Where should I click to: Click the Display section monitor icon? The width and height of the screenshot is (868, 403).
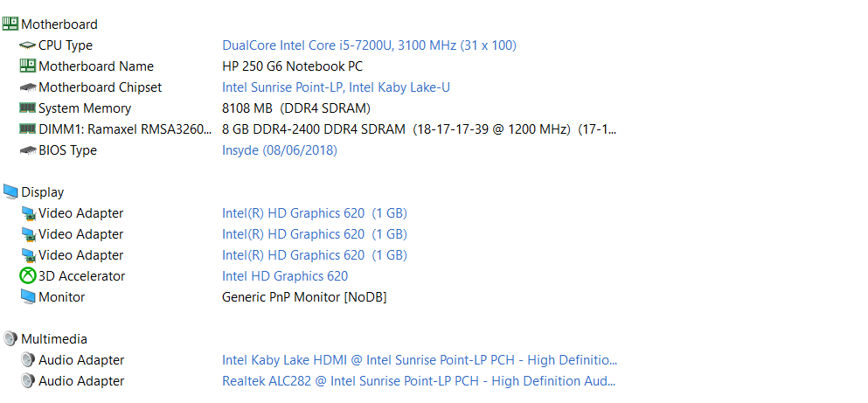point(10,191)
